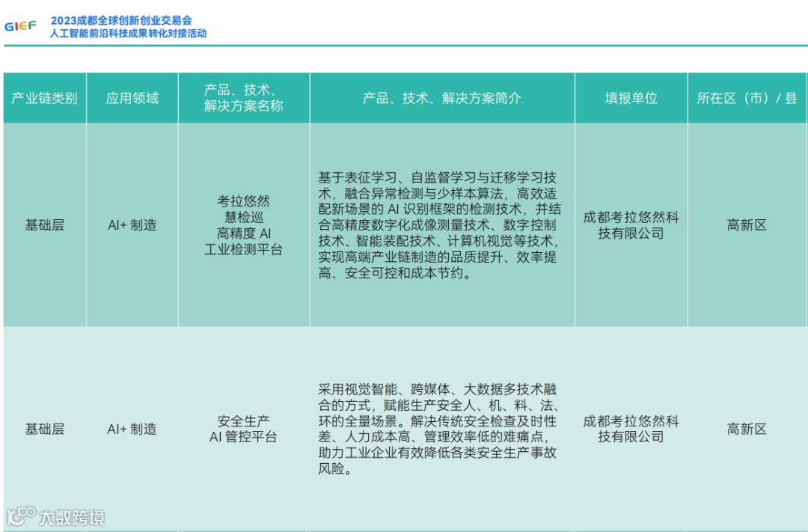The width and height of the screenshot is (808, 532).
Task: Click the "产品、技术、解决方案名称" column header
Action: point(244,98)
